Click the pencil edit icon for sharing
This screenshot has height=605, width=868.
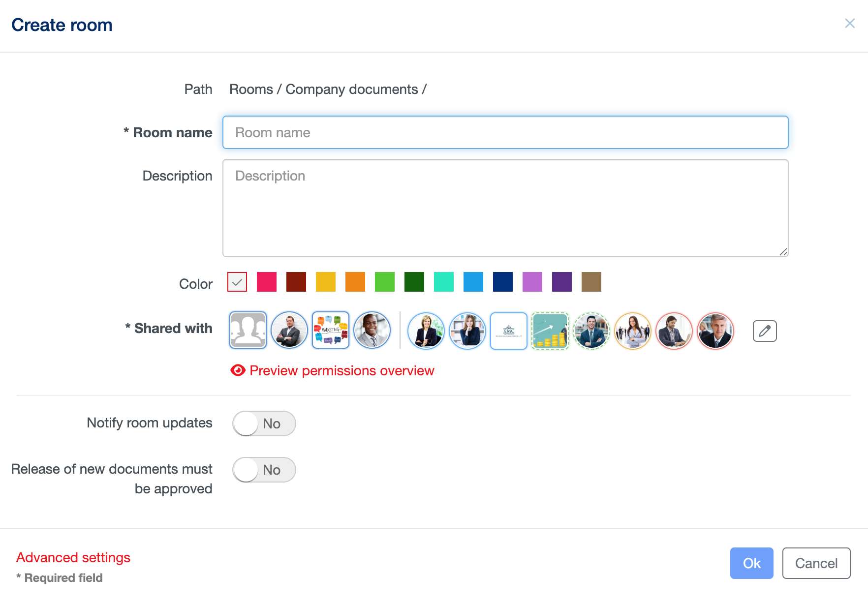tap(765, 331)
